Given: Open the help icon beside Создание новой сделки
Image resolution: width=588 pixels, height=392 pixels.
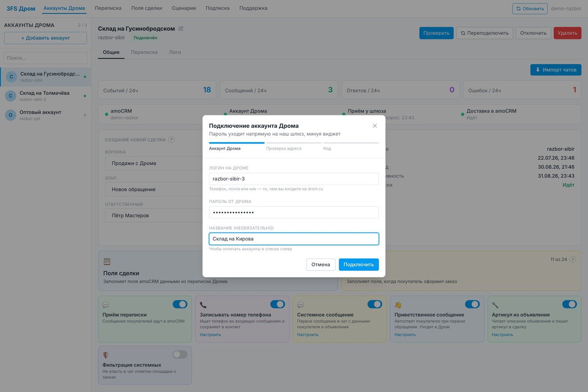Looking at the screenshot, I should click(171, 139).
